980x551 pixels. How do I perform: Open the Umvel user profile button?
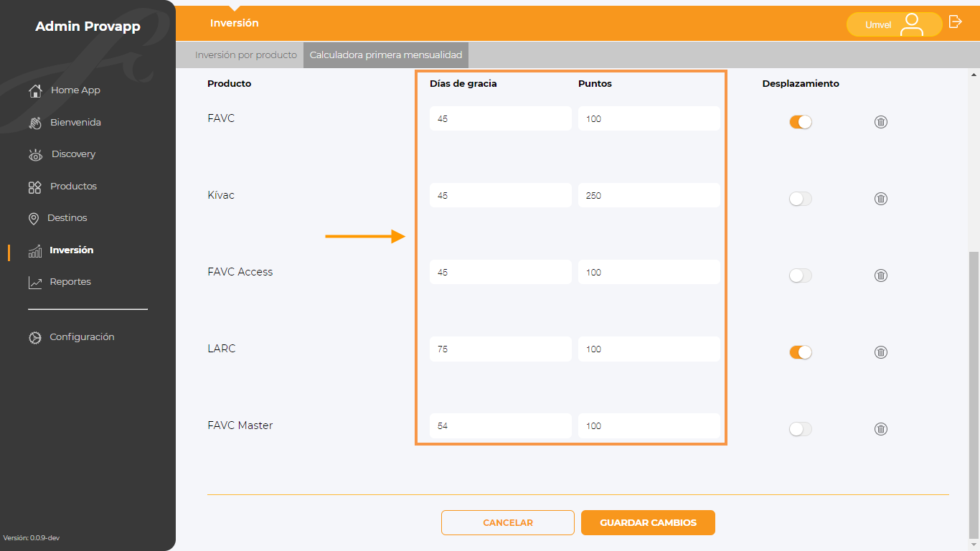pos(894,24)
